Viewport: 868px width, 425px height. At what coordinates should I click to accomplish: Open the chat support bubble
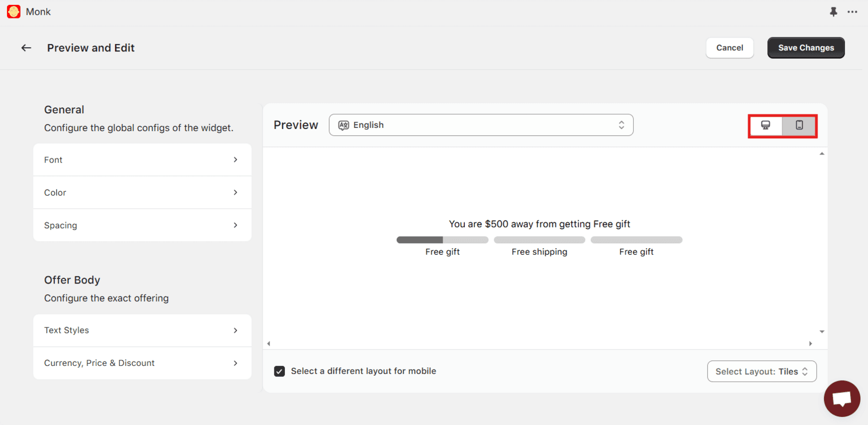[841, 398]
